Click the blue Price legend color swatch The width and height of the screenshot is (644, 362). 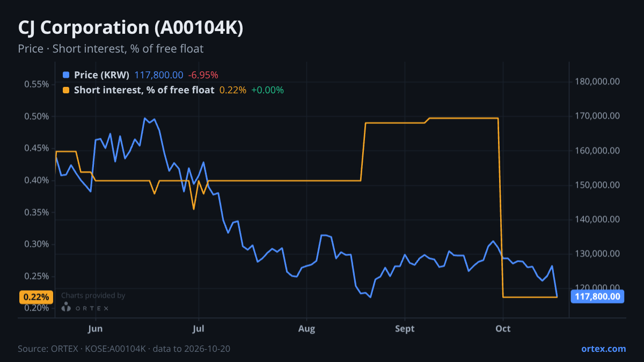66,75
